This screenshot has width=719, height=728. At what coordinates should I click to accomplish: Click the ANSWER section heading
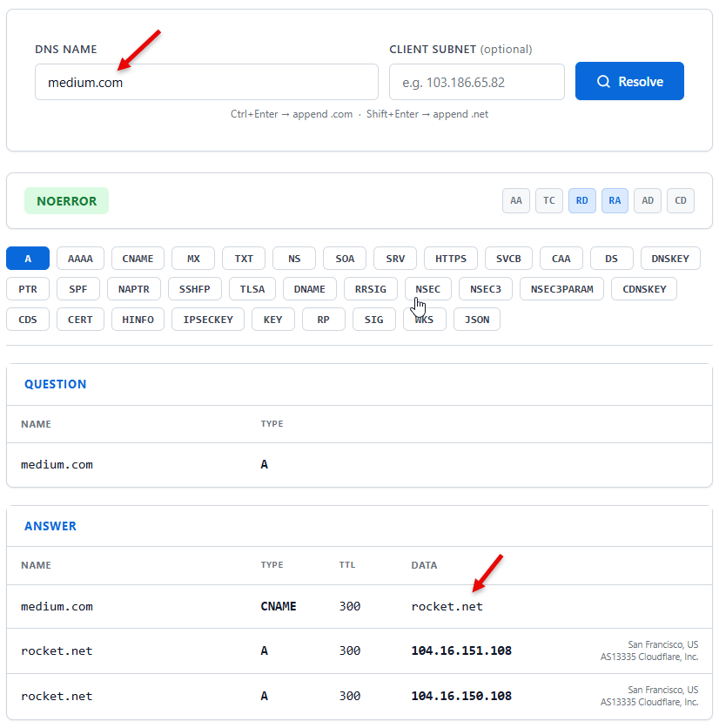tap(50, 526)
